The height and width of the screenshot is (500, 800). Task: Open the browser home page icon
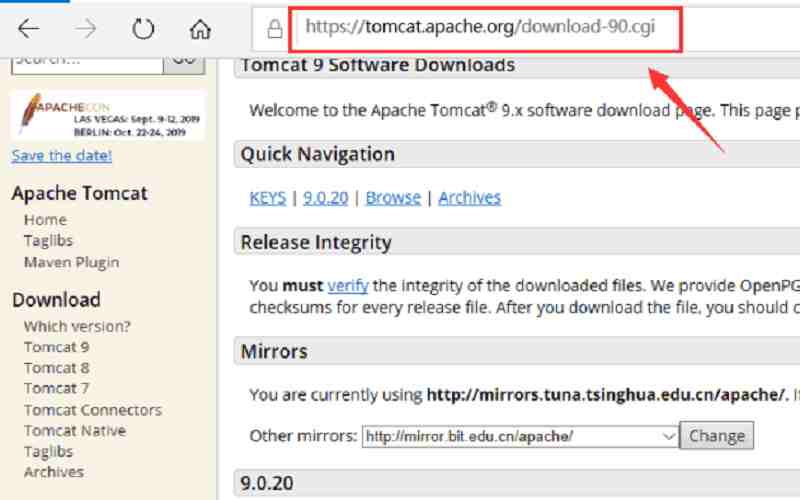(201, 29)
